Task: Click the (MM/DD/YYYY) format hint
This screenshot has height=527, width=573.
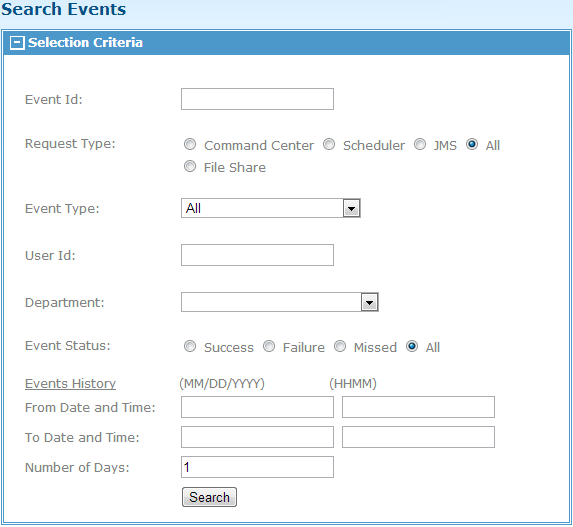Action: click(222, 384)
